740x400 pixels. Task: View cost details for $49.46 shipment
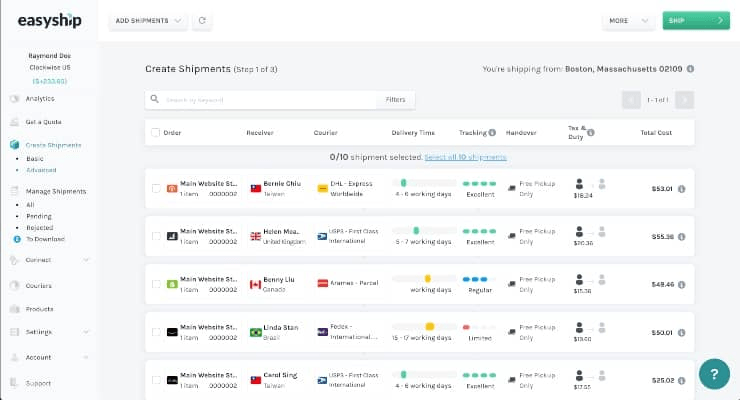click(681, 284)
